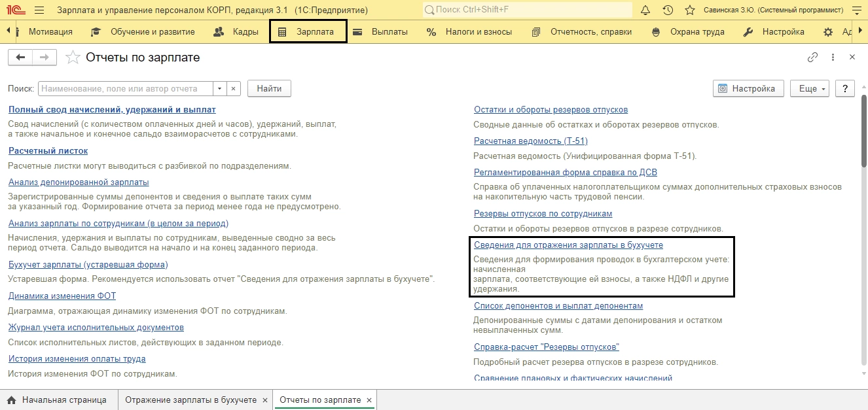This screenshot has width=868, height=410.
Task: Open Список депонентов и выплат депонентам
Action: point(558,306)
